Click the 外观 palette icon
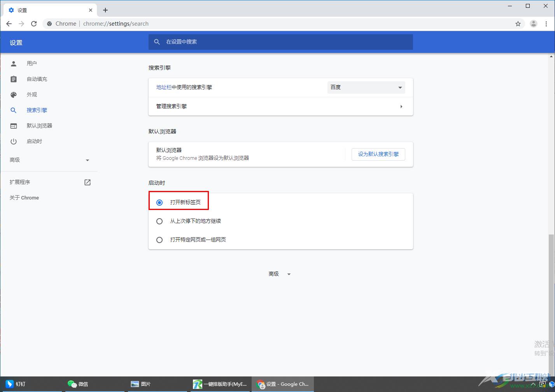 coord(14,94)
